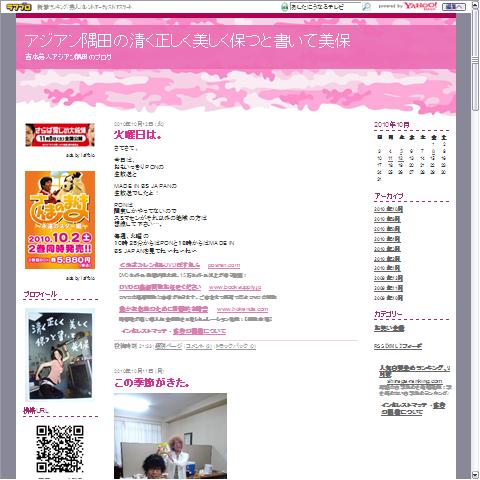Click the www.book-supply ad URL
Screen dimensions: 480x480
(x=235, y=287)
